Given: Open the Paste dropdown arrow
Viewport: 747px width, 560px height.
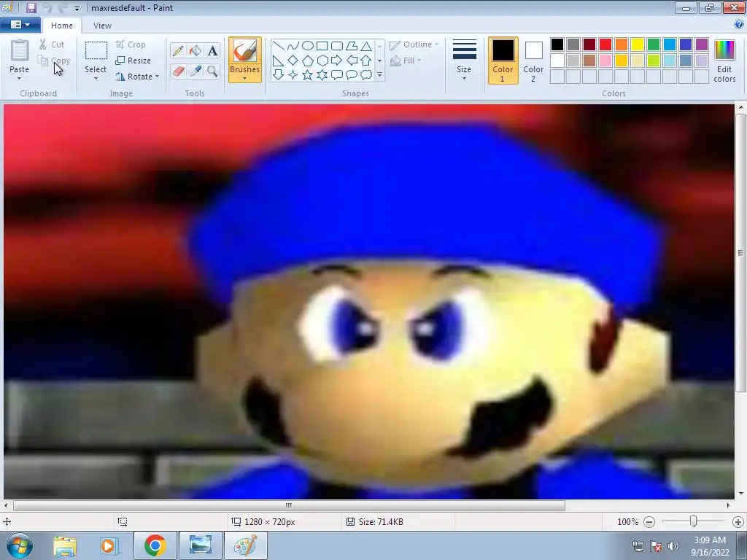Looking at the screenshot, I should tap(20, 79).
